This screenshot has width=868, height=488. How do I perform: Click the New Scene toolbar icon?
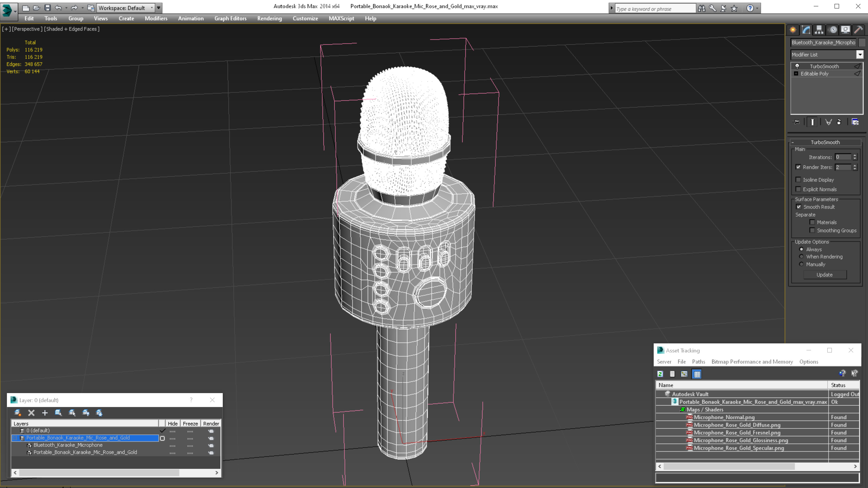26,8
